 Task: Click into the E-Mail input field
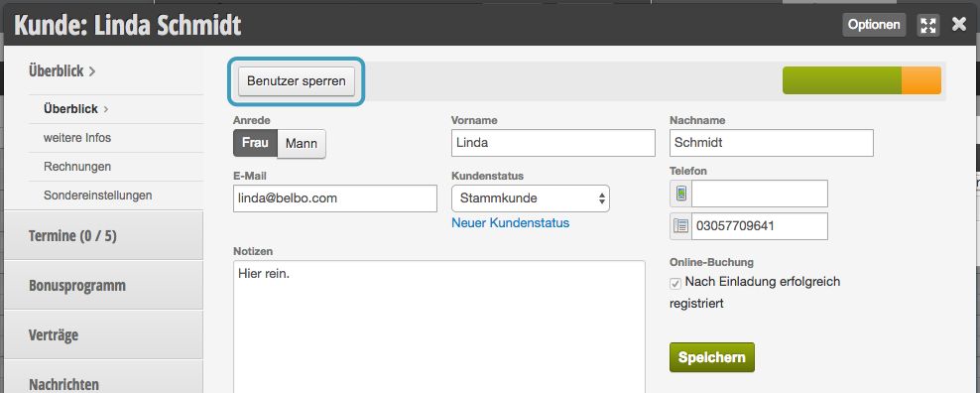pyautogui.click(x=335, y=198)
